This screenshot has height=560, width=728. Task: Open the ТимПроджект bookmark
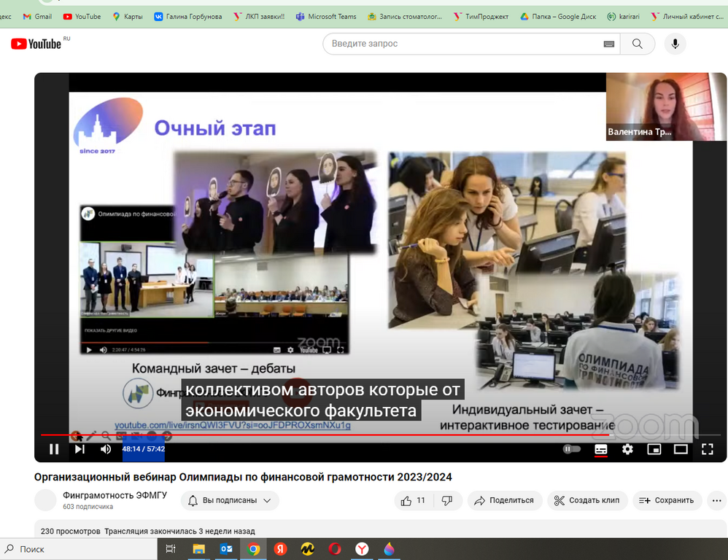click(481, 17)
